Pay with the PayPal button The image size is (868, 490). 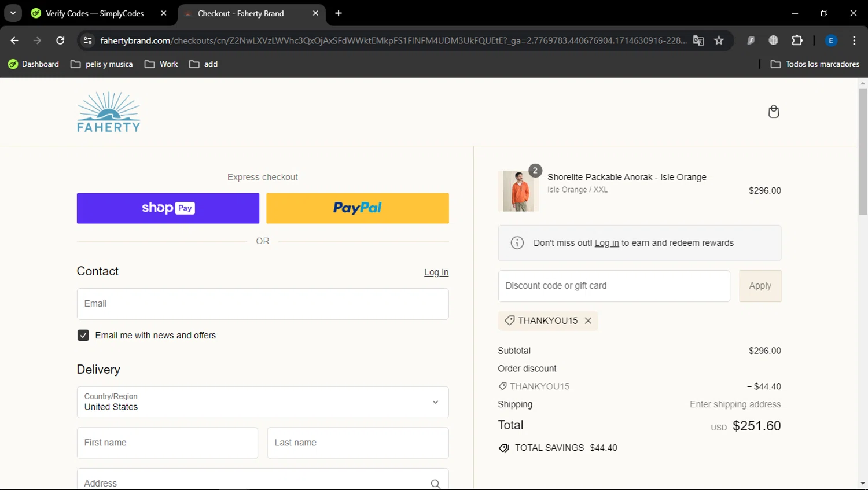[x=358, y=208]
